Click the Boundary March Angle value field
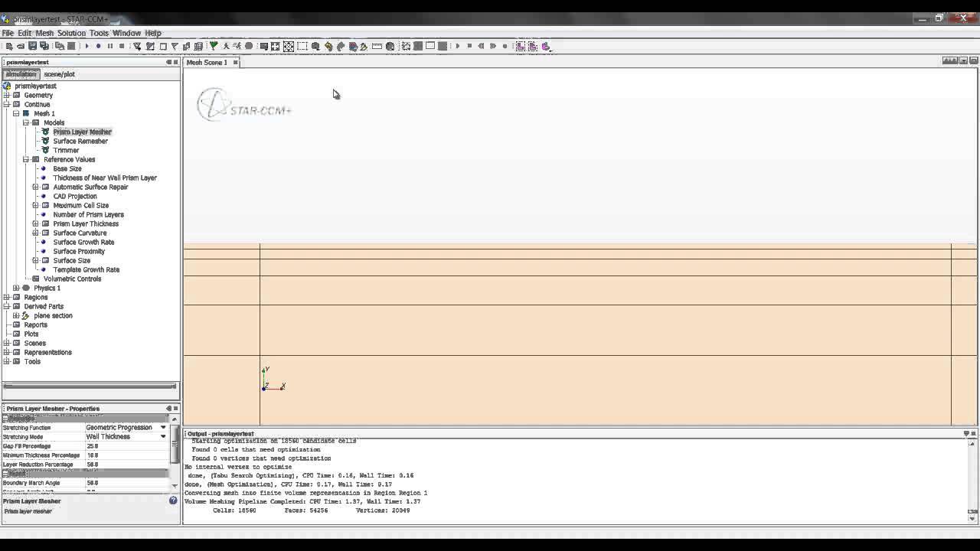980x551 pixels. coord(126,482)
